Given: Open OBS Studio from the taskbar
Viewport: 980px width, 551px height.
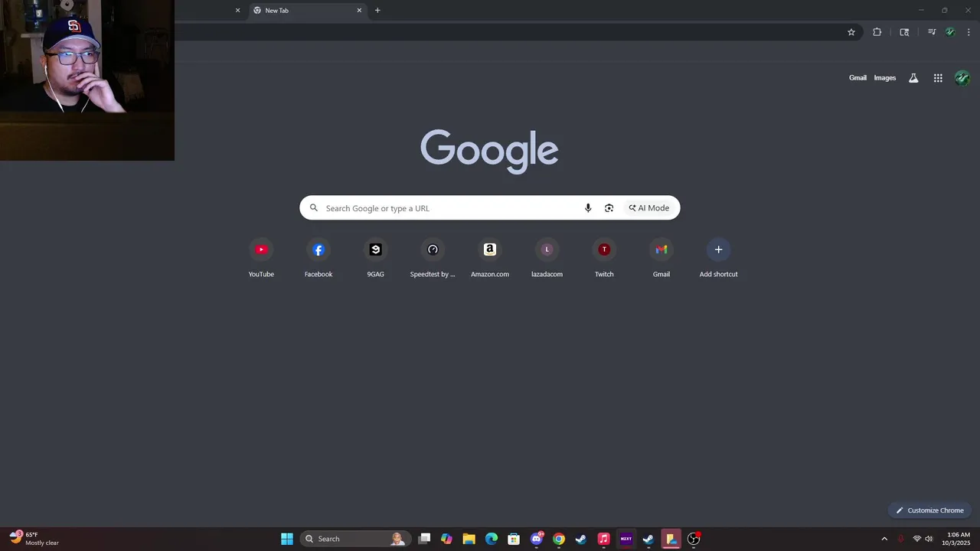Looking at the screenshot, I should pos(694,539).
